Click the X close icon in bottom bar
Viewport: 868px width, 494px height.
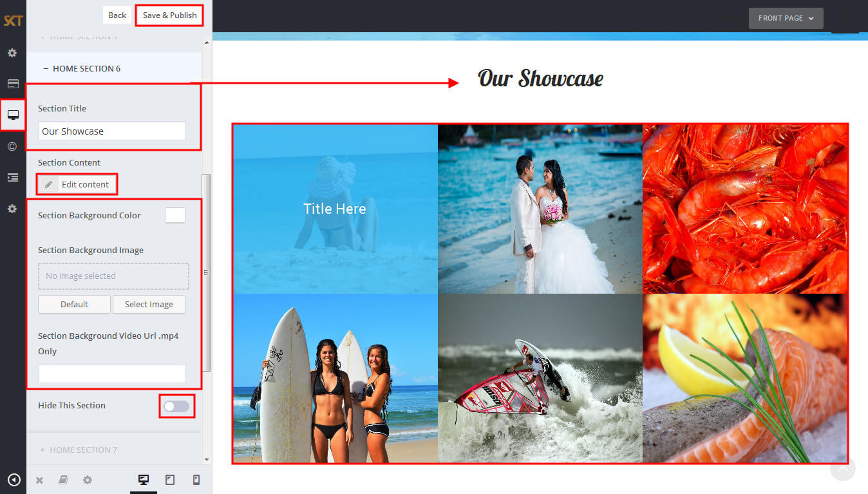(39, 480)
